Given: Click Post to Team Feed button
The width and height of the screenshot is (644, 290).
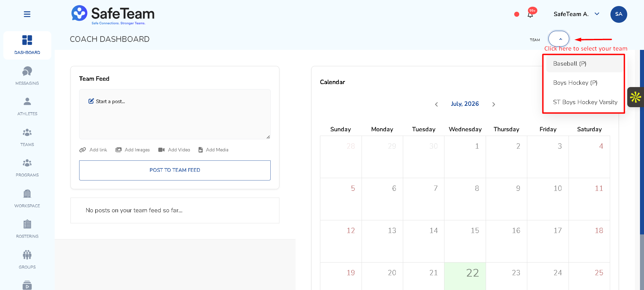Looking at the screenshot, I should point(175,170).
